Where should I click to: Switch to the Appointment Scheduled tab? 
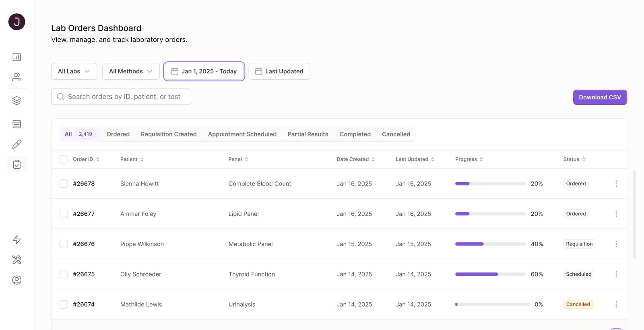coord(242,134)
